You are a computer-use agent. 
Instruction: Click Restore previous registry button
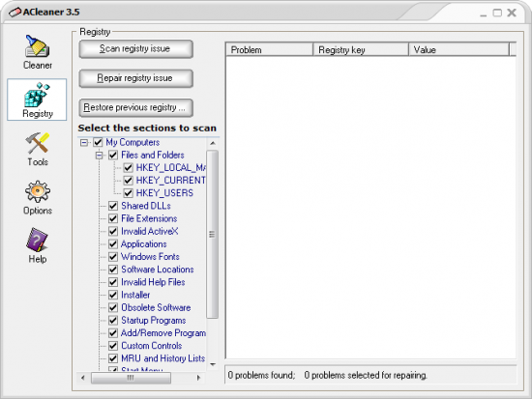135,108
